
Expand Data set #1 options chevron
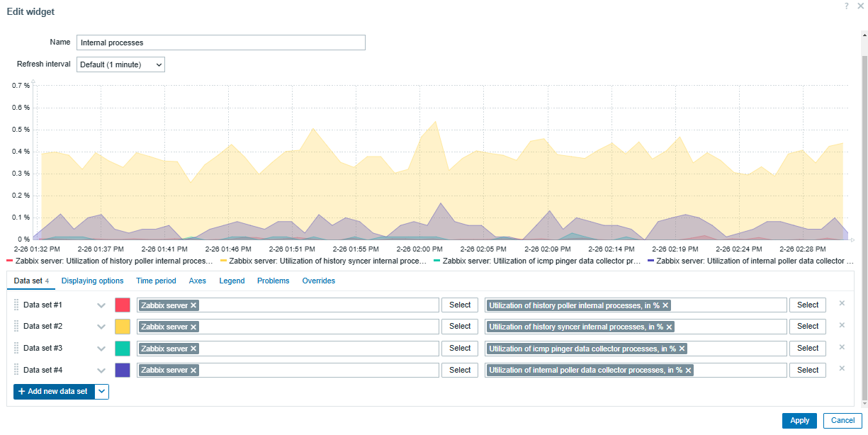click(101, 305)
